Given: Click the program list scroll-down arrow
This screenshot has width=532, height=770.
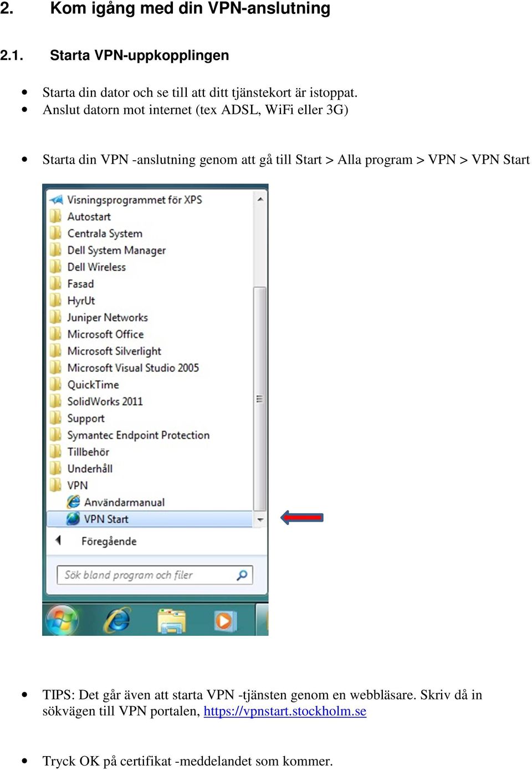Looking at the screenshot, I should pos(260,520).
